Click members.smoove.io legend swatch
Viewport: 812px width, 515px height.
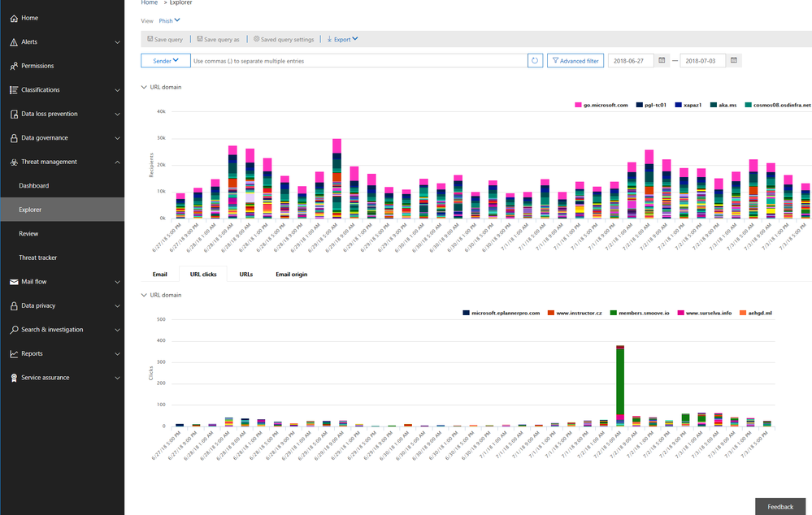(614, 313)
